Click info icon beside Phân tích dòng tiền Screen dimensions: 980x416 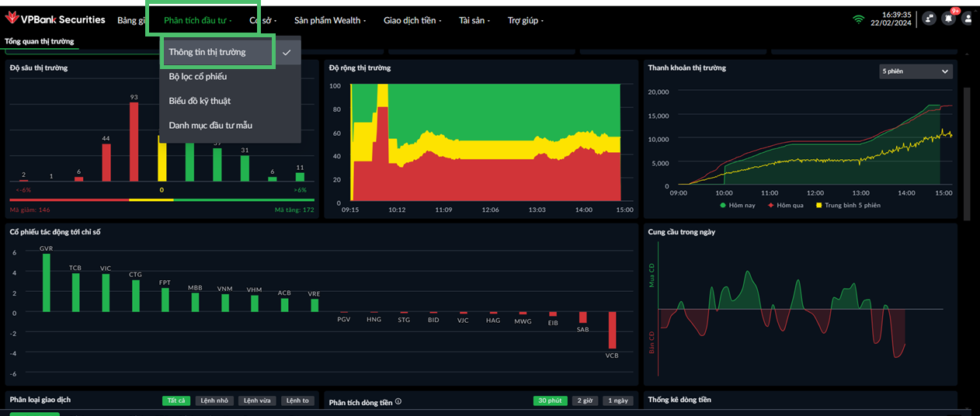[398, 402]
